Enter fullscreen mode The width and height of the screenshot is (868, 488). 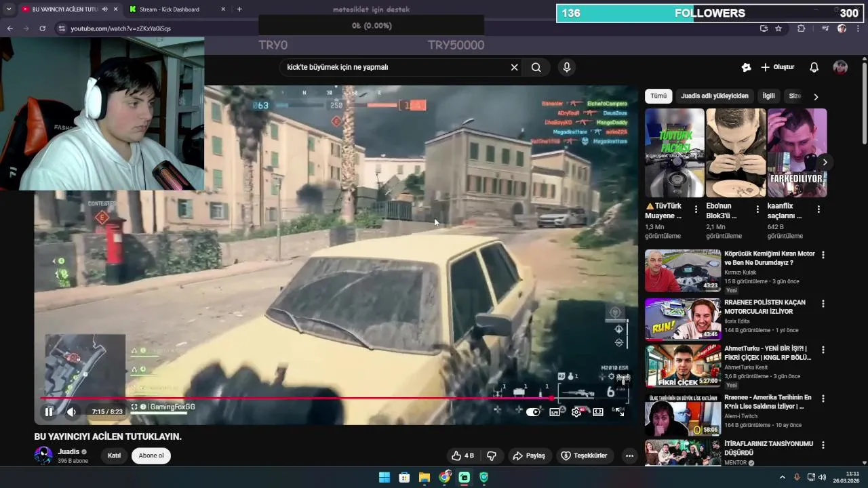(619, 411)
